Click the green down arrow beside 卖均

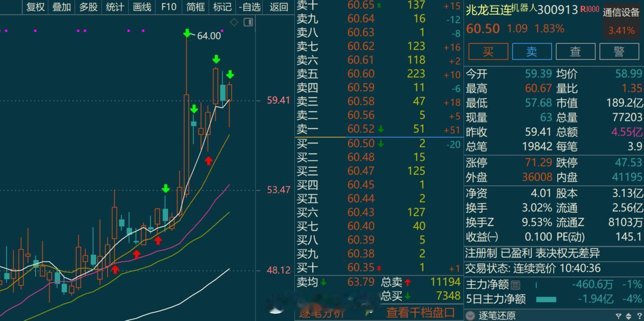[324, 282]
